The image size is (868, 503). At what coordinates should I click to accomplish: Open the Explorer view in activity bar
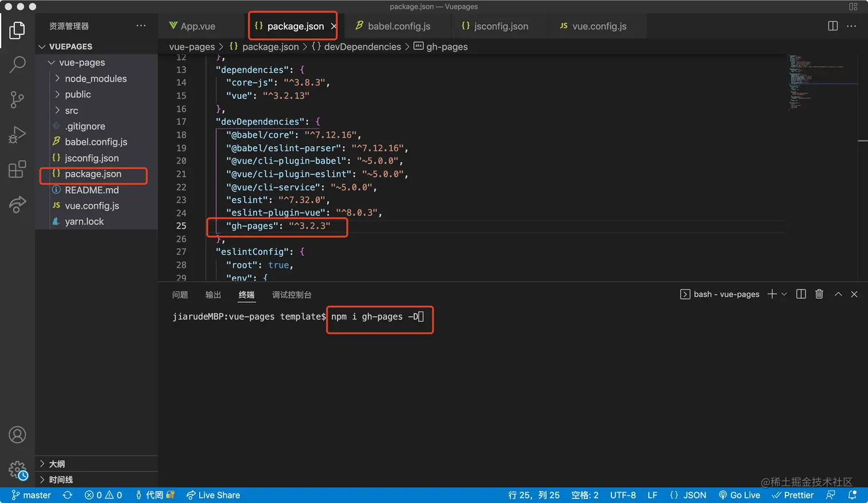tap(17, 30)
